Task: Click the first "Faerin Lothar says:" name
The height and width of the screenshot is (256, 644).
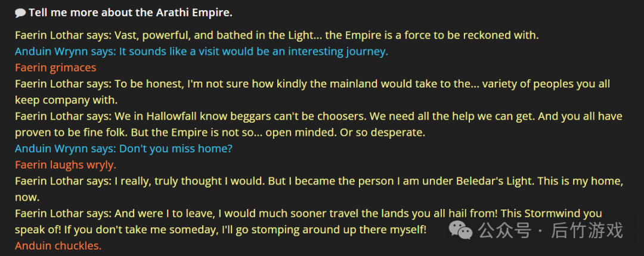Action: [x=63, y=35]
